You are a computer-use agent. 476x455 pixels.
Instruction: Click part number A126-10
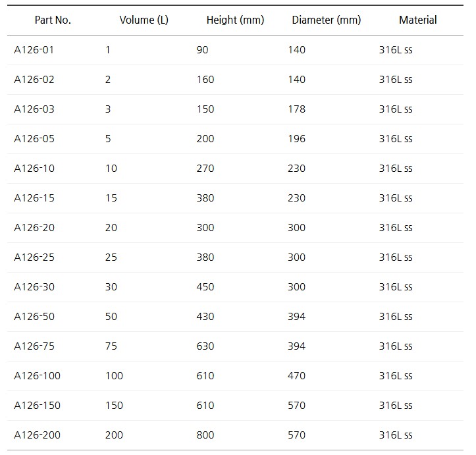pos(34,169)
